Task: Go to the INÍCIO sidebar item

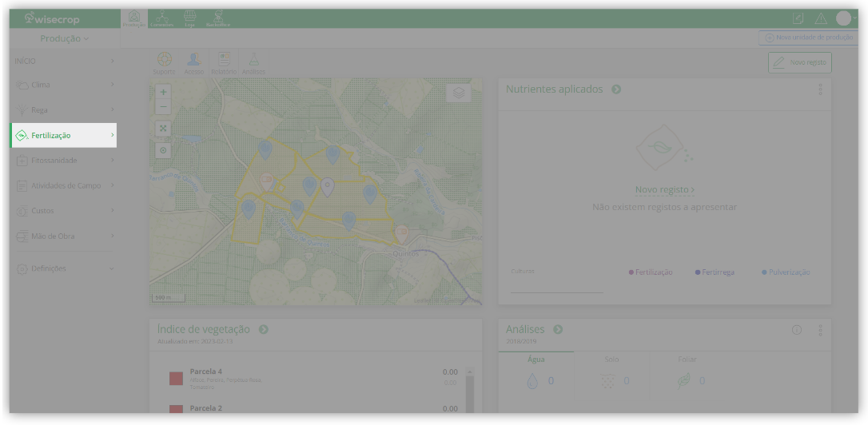Action: (x=64, y=61)
